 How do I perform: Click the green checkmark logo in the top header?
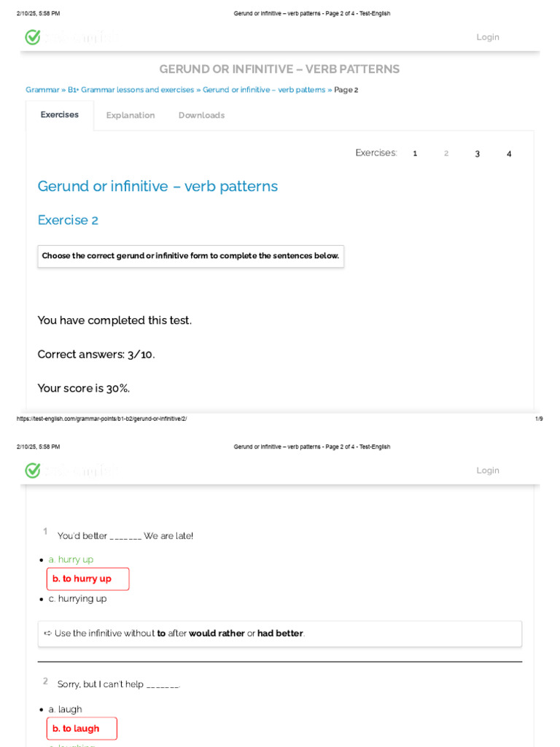(33, 37)
